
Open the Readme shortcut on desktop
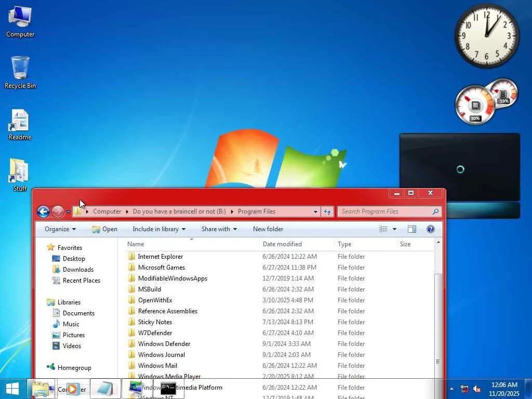tap(20, 125)
